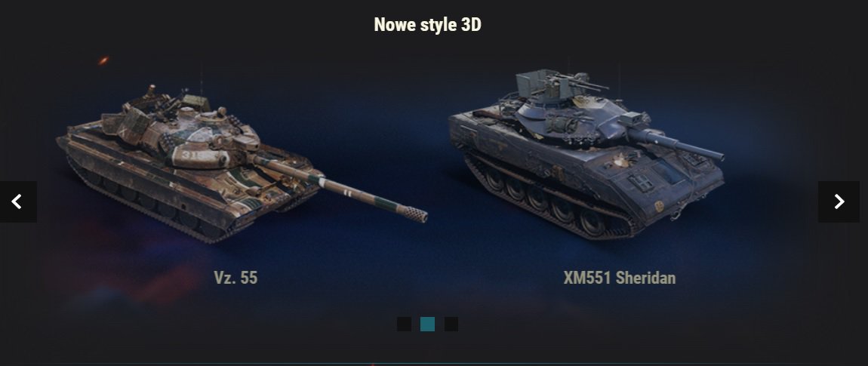This screenshot has width=868, height=366.
Task: Click the orange spark above Vz. 55
Action: click(103, 60)
